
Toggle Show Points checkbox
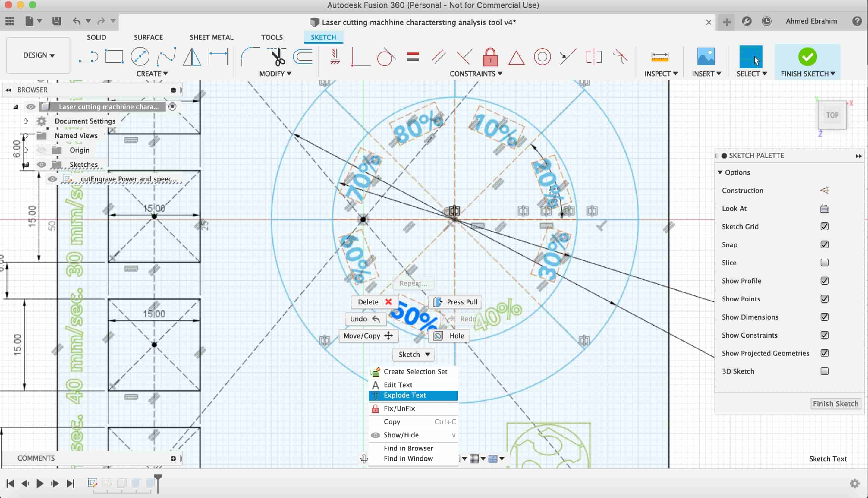click(824, 299)
